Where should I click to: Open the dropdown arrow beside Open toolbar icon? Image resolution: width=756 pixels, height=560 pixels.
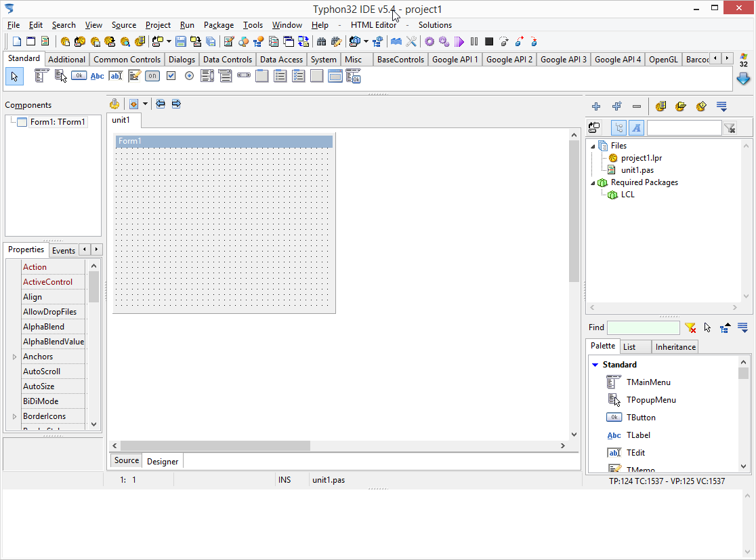pyautogui.click(x=169, y=42)
